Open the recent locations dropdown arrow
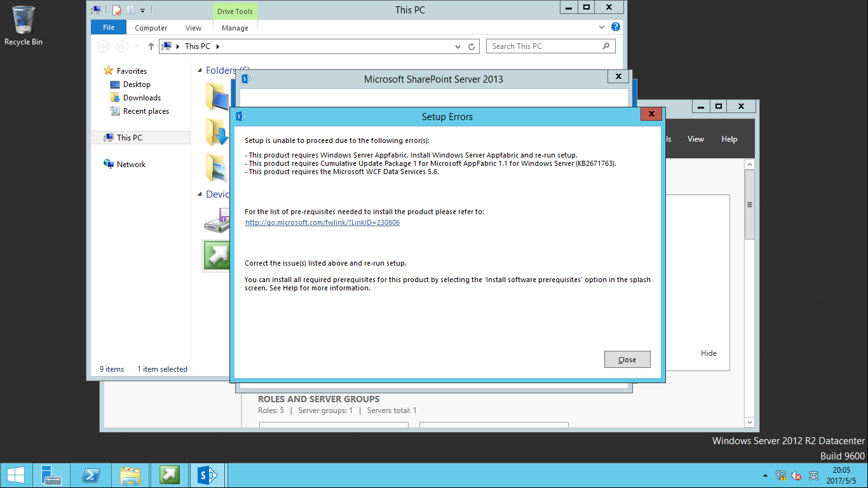Image resolution: width=868 pixels, height=488 pixels. click(x=136, y=46)
